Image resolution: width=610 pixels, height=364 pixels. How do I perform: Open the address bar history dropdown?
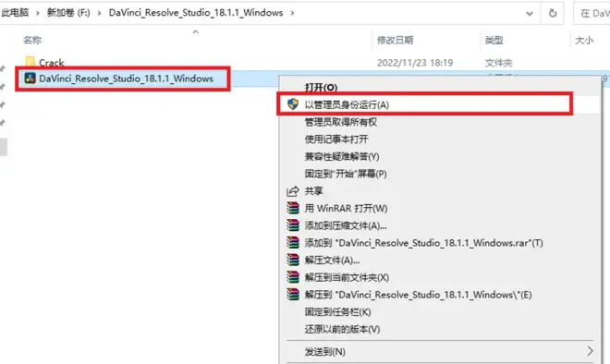(x=530, y=14)
